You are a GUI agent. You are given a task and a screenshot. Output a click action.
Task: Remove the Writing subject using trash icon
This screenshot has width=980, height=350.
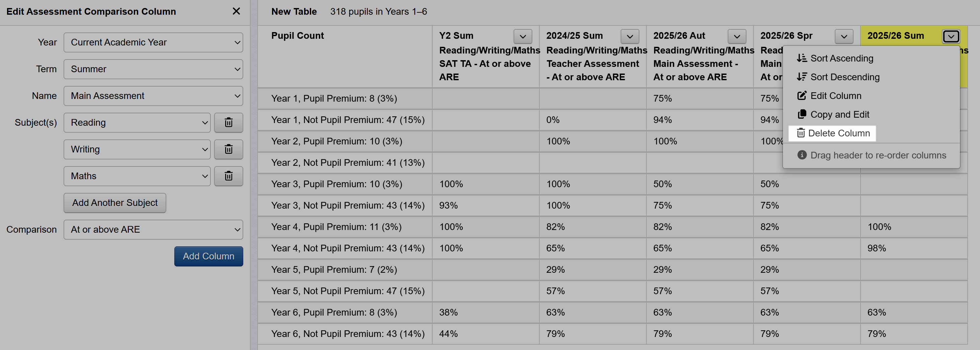(x=228, y=149)
